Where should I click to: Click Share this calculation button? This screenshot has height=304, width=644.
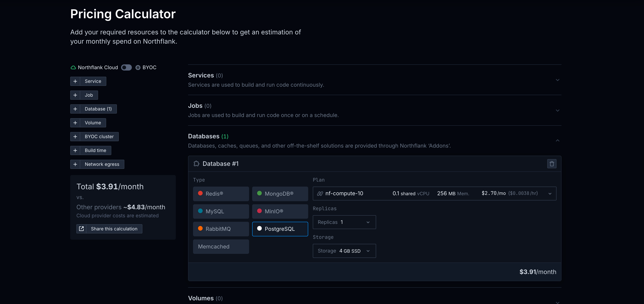[114, 229]
